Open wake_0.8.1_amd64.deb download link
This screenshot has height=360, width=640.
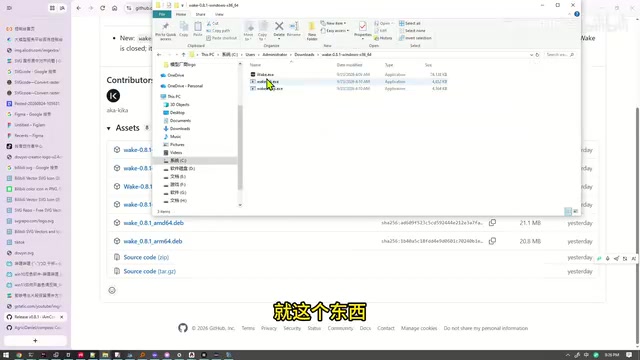[153, 223]
